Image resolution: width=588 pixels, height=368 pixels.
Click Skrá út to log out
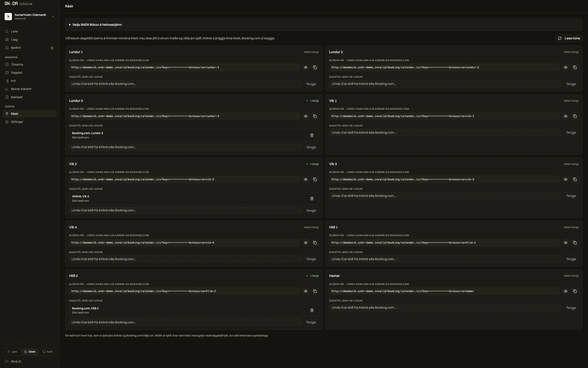[x=30, y=361]
